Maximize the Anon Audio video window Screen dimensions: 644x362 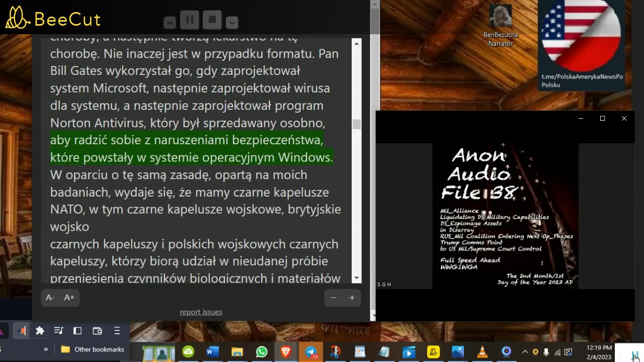[x=602, y=119]
